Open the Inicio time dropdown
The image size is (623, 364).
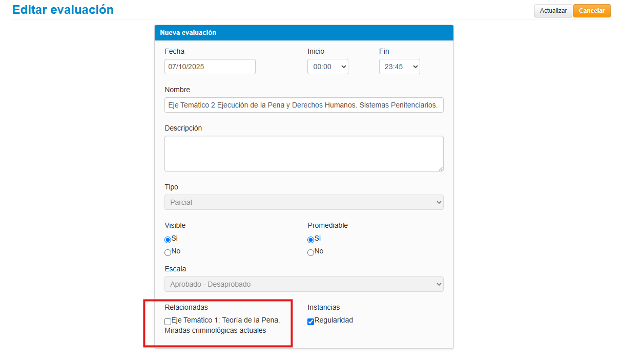pos(327,67)
